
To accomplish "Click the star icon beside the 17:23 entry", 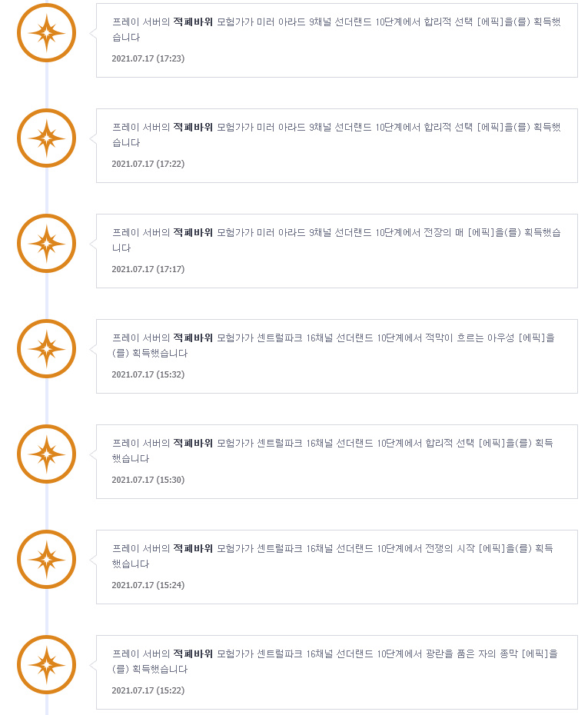I will click(46, 33).
